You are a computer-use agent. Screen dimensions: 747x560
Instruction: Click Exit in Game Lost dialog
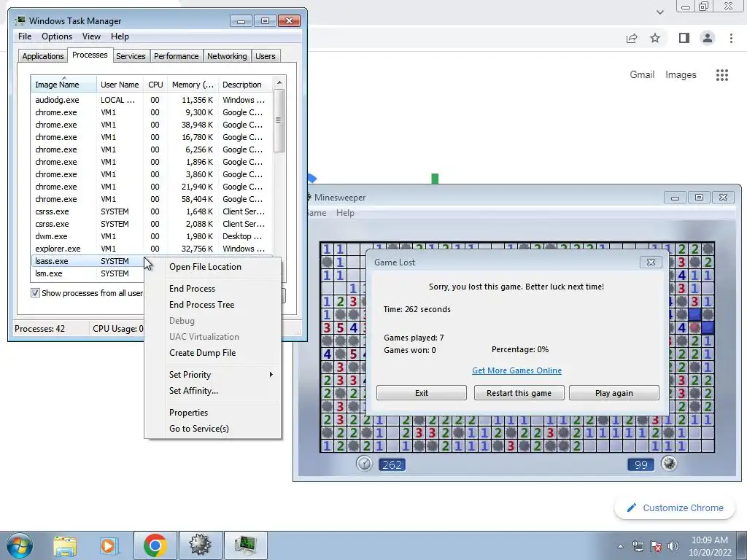pyautogui.click(x=421, y=393)
